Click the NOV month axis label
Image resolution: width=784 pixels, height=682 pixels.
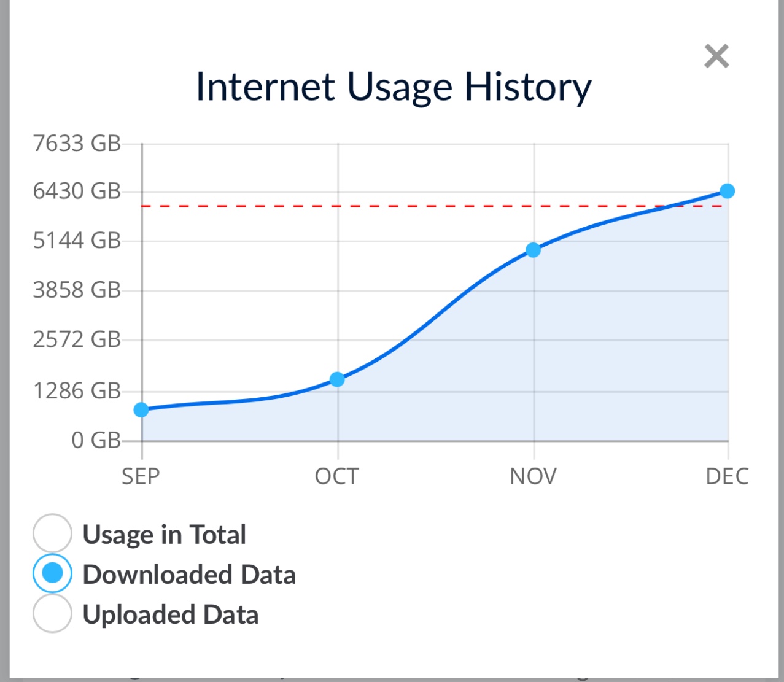coord(533,476)
